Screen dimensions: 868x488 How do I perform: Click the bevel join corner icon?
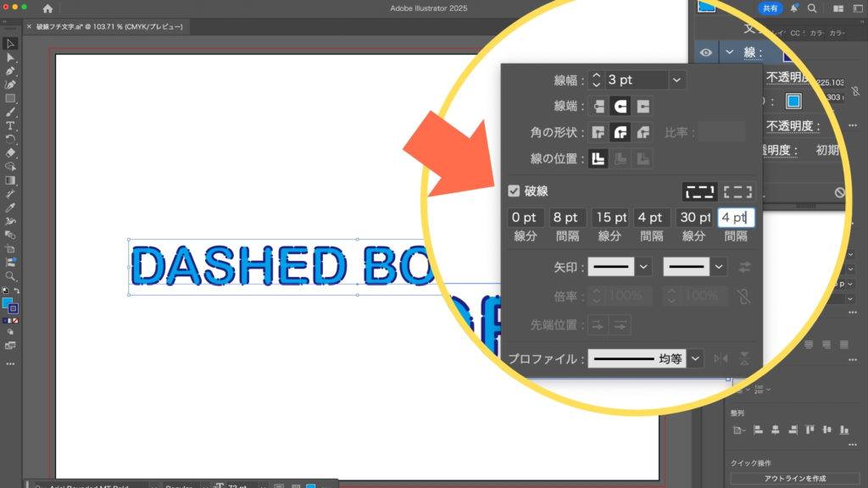[643, 132]
